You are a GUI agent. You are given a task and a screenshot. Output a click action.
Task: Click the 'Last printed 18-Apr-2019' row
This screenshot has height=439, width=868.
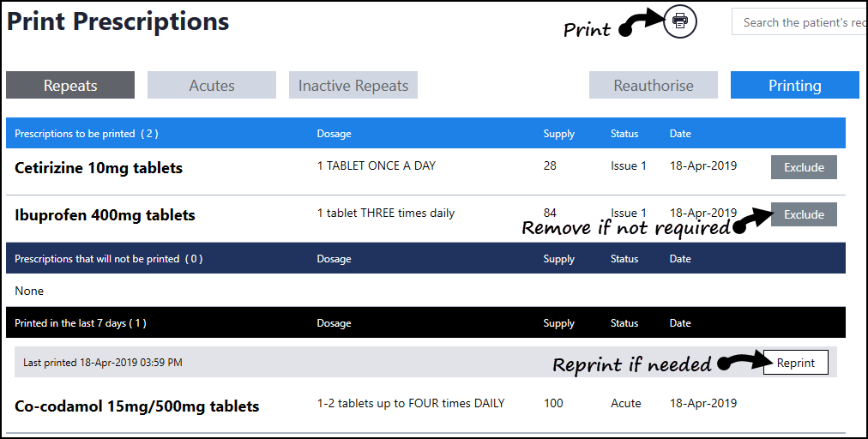103,363
